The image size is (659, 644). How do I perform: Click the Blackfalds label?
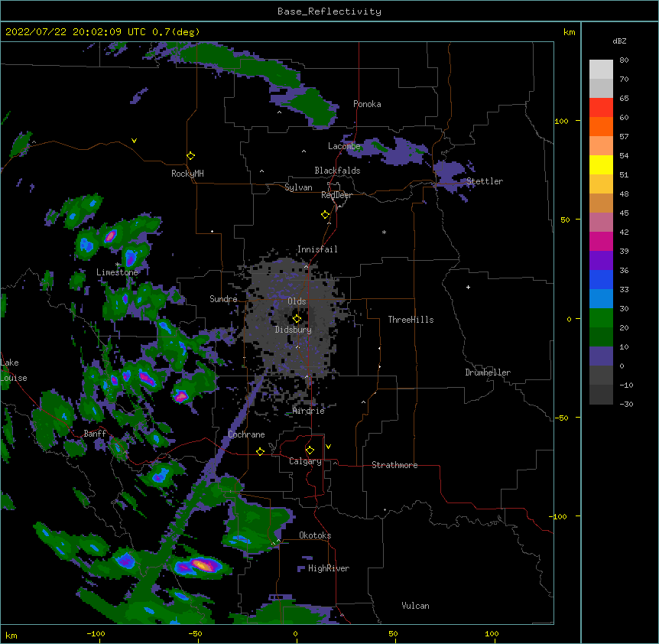[x=337, y=171]
